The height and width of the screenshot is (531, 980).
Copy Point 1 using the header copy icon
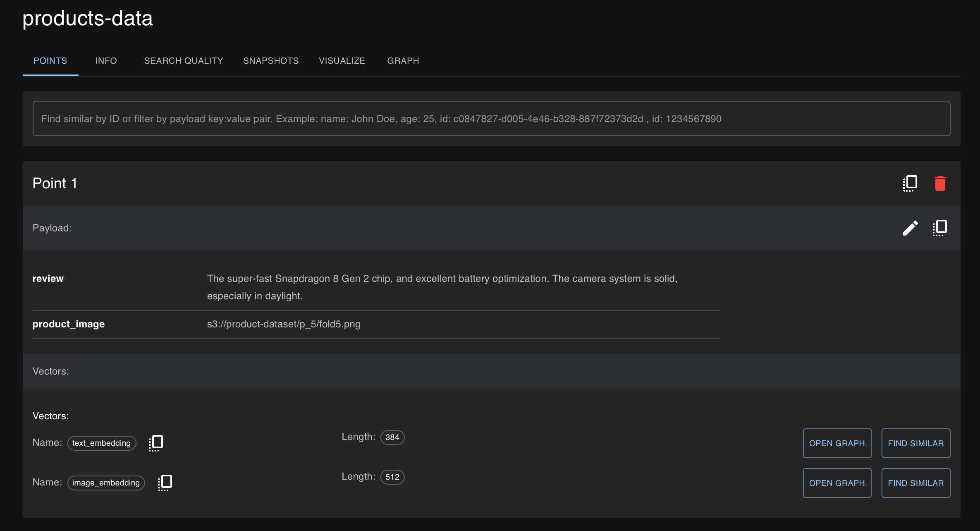coord(910,183)
